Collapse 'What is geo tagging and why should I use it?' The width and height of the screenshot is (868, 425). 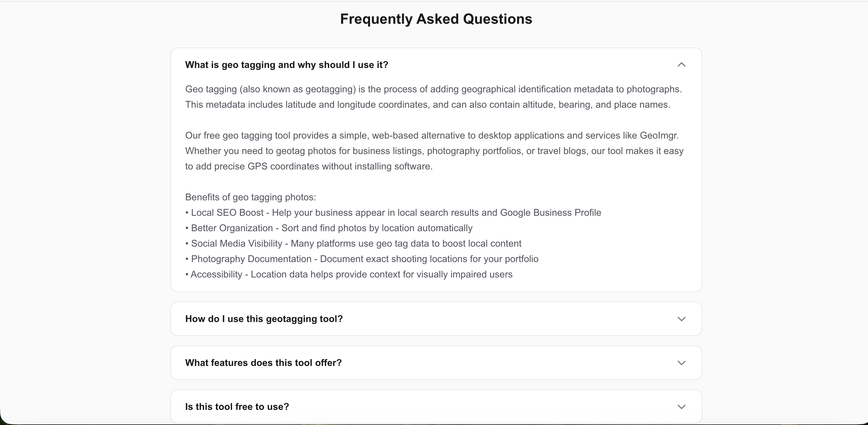[x=286, y=65]
